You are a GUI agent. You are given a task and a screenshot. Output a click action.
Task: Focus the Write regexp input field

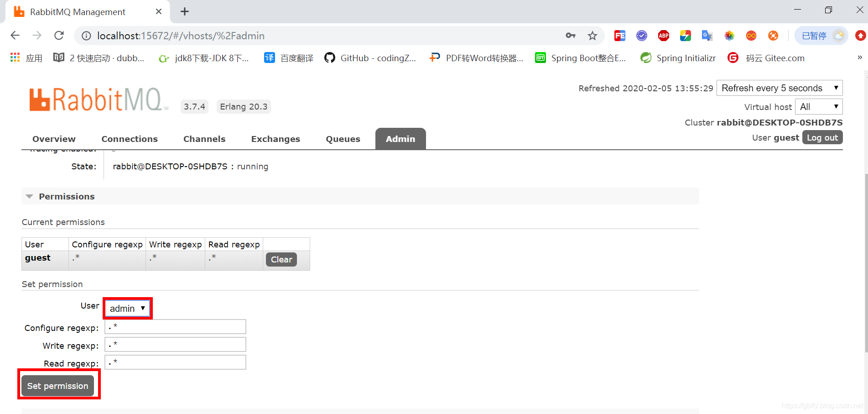(x=175, y=345)
